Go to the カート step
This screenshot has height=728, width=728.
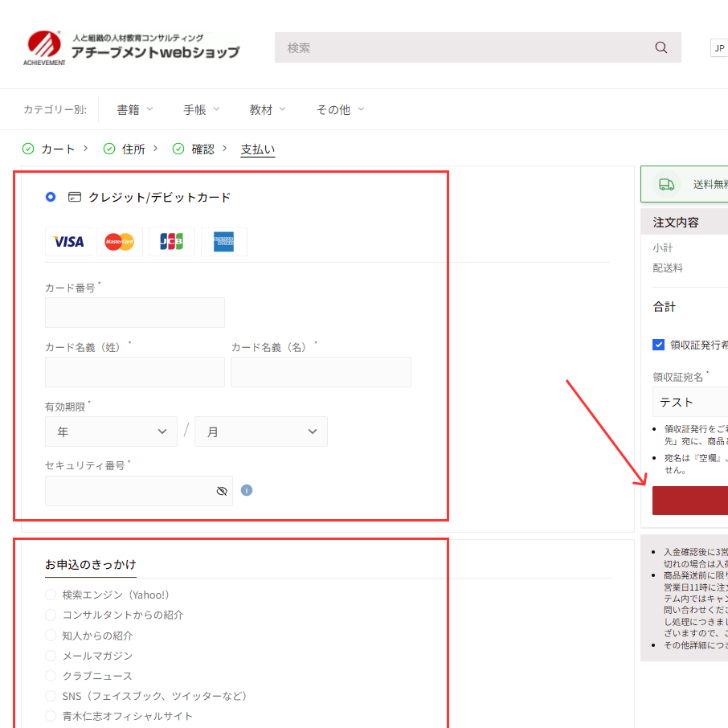58,149
